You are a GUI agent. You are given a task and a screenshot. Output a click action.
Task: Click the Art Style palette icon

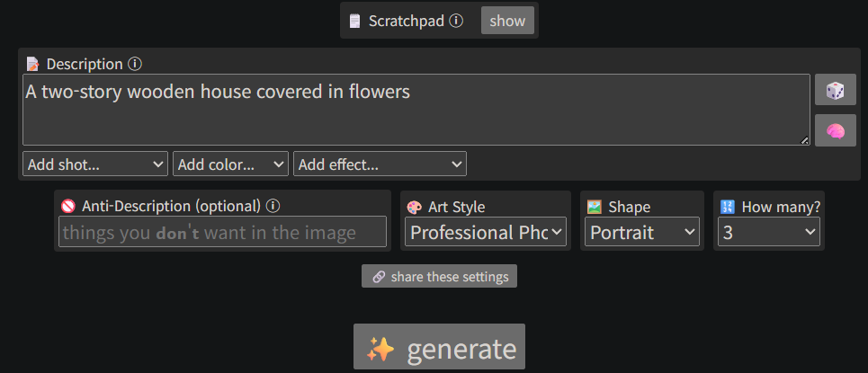[x=414, y=207]
